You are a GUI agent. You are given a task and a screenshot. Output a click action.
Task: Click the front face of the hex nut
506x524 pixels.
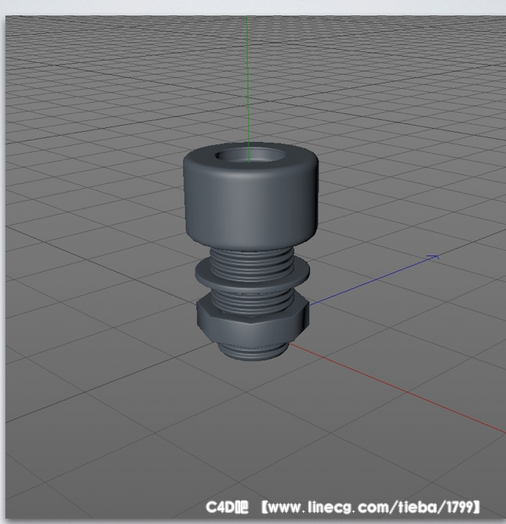[x=252, y=333]
